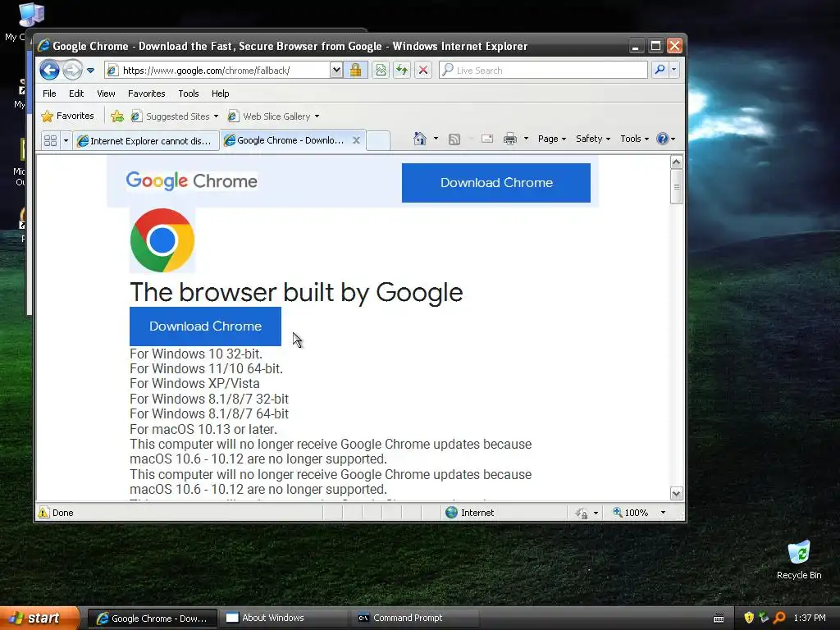The height and width of the screenshot is (630, 840).
Task: Open the File menu
Action: 49,94
